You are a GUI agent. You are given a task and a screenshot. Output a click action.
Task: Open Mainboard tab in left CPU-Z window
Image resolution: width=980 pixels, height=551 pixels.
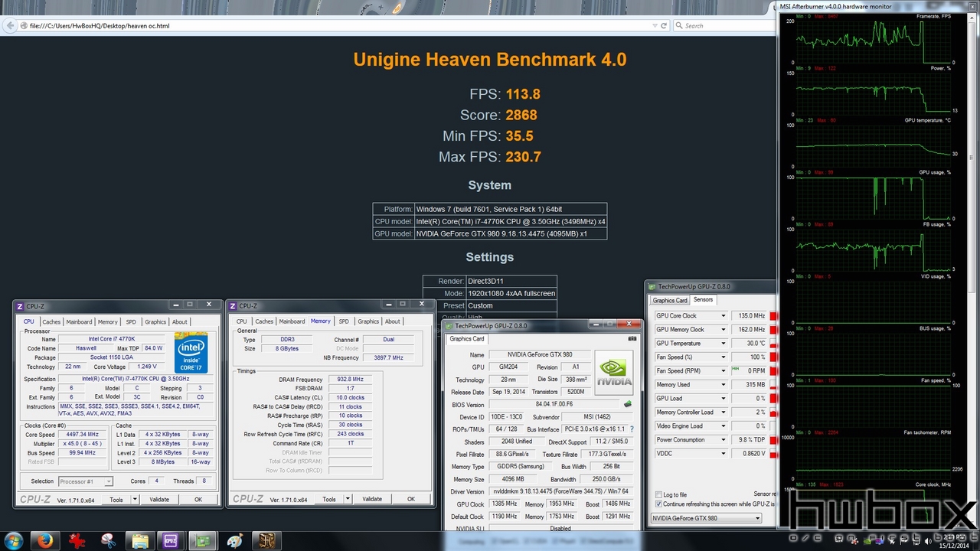[79, 321]
